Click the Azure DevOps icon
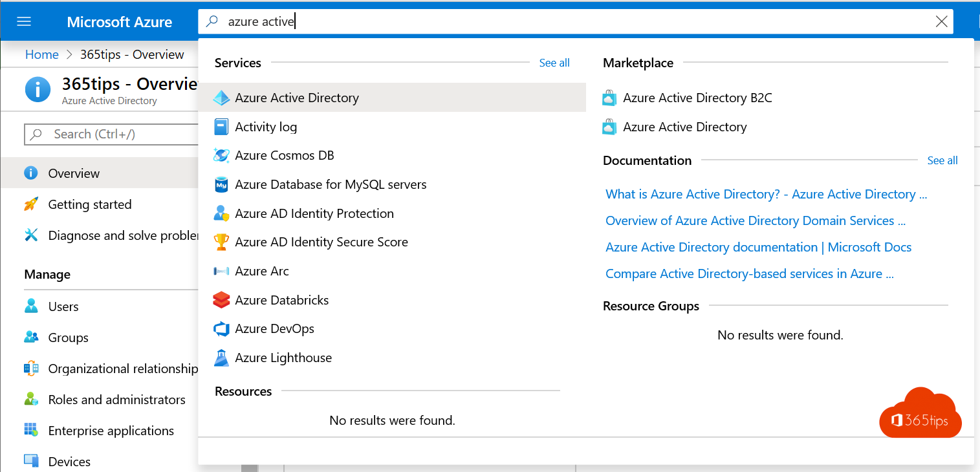This screenshot has height=472, width=980. 221,329
